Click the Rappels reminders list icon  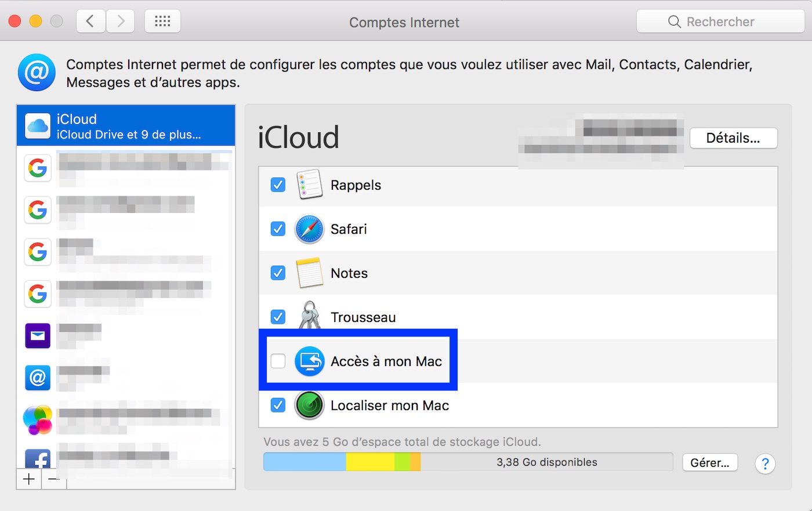coord(309,184)
